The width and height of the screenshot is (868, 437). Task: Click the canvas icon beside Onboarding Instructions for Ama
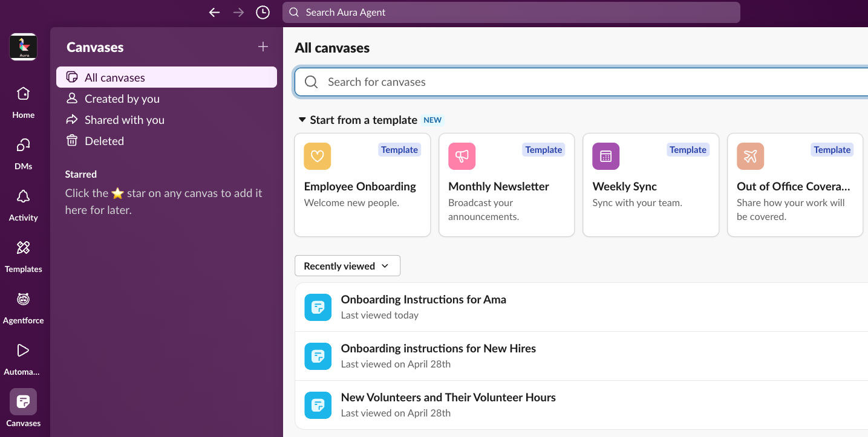click(x=318, y=307)
